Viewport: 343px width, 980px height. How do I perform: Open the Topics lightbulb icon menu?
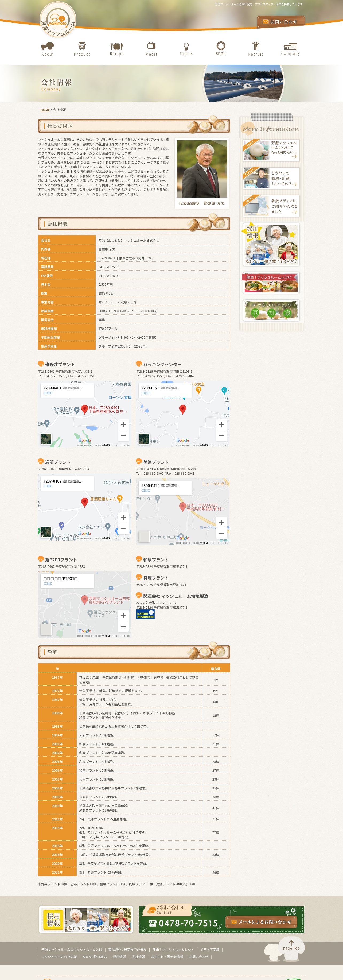pos(186,49)
